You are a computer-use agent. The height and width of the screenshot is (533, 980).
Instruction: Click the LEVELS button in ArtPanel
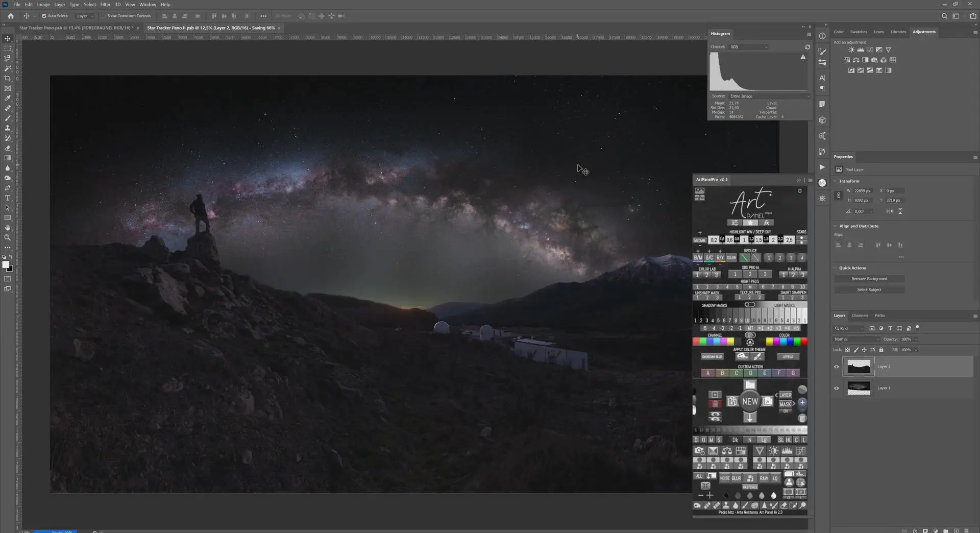pyautogui.click(x=788, y=357)
